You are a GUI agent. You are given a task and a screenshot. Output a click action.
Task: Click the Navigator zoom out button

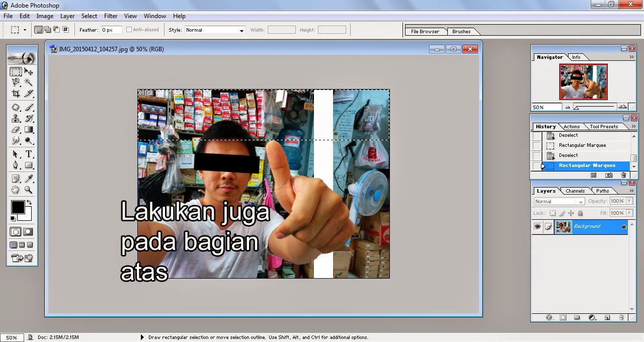[568, 107]
